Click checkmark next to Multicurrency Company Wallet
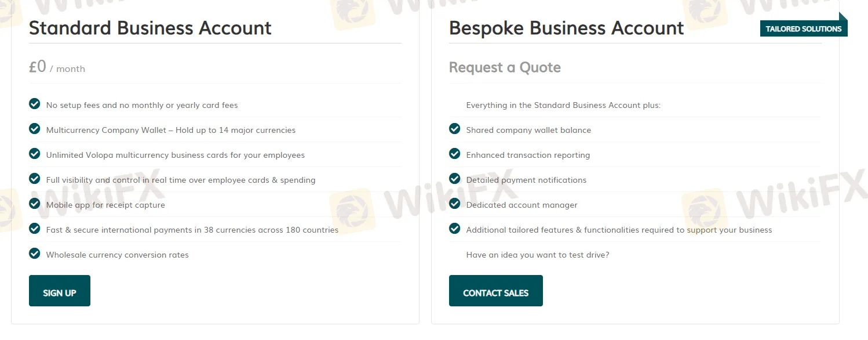The width and height of the screenshot is (868, 340). click(x=35, y=129)
